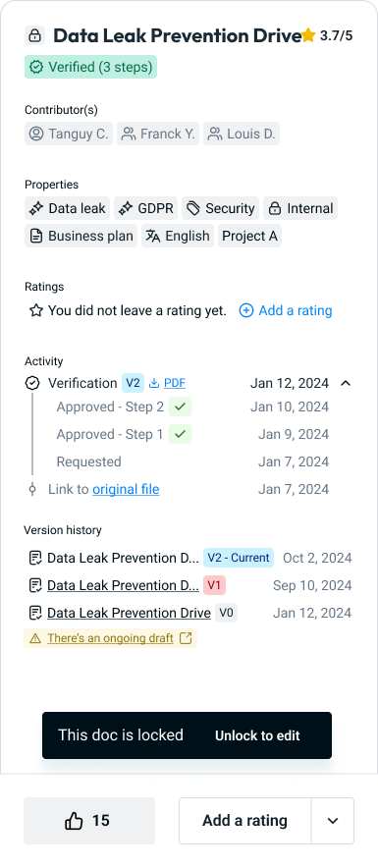Click the PDF download icon in Verification
The image size is (378, 868).
[154, 383]
